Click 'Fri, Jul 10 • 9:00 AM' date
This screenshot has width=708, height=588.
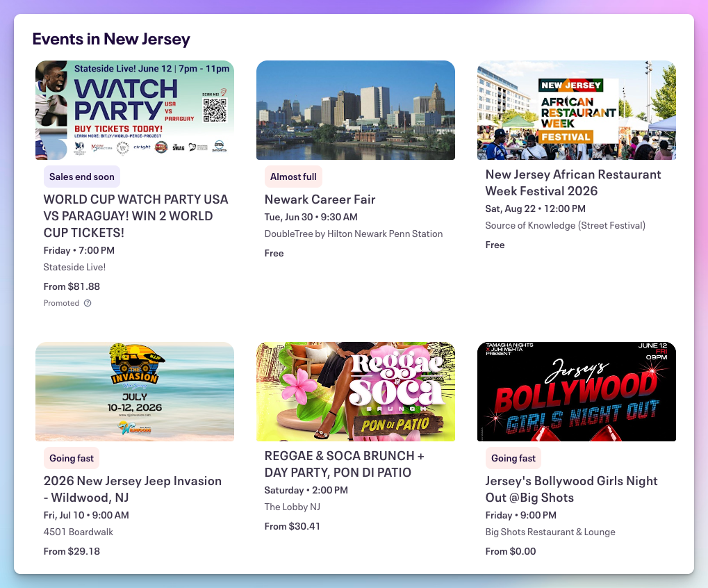tap(86, 515)
